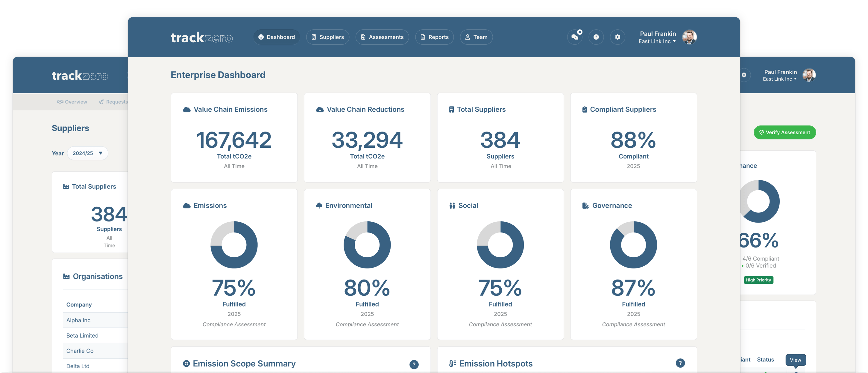Click the 88% Compliant value

(633, 140)
